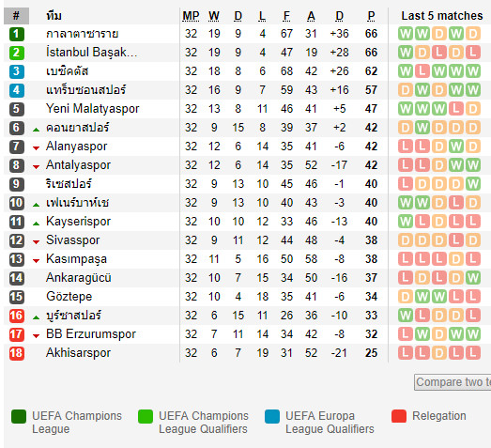Click the red Relegation legend swatch
The height and width of the screenshot is (448, 491).
(399, 416)
